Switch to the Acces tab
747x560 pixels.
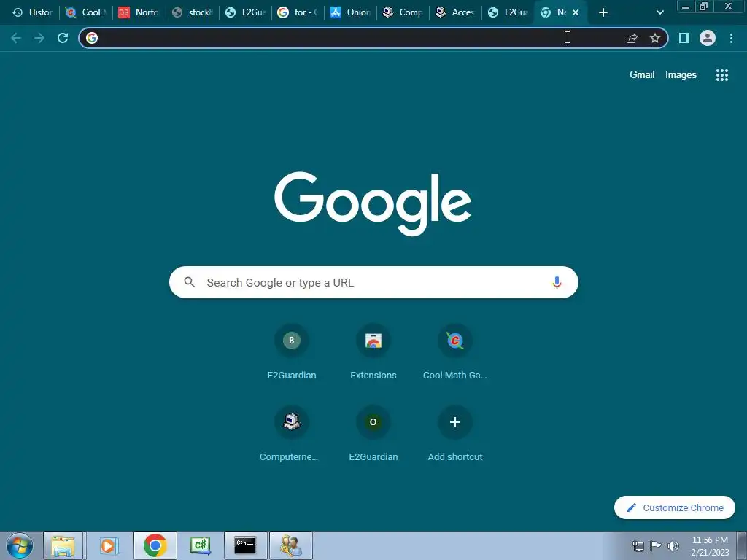point(455,12)
